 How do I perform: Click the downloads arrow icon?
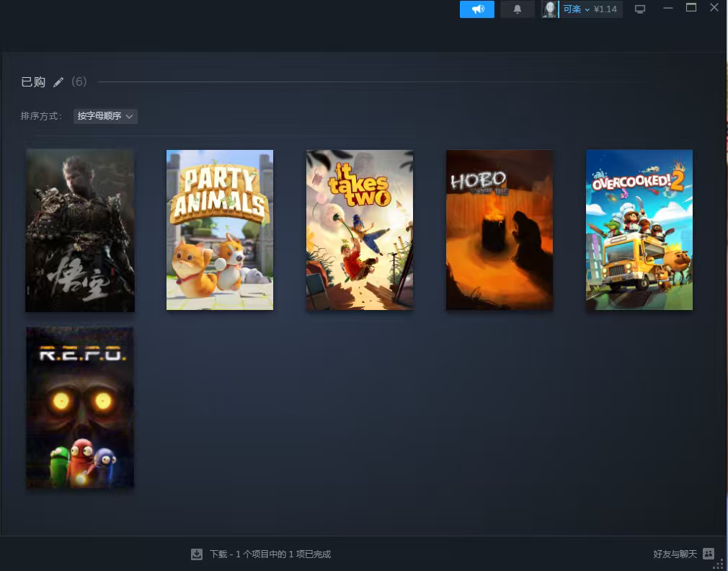tap(197, 554)
